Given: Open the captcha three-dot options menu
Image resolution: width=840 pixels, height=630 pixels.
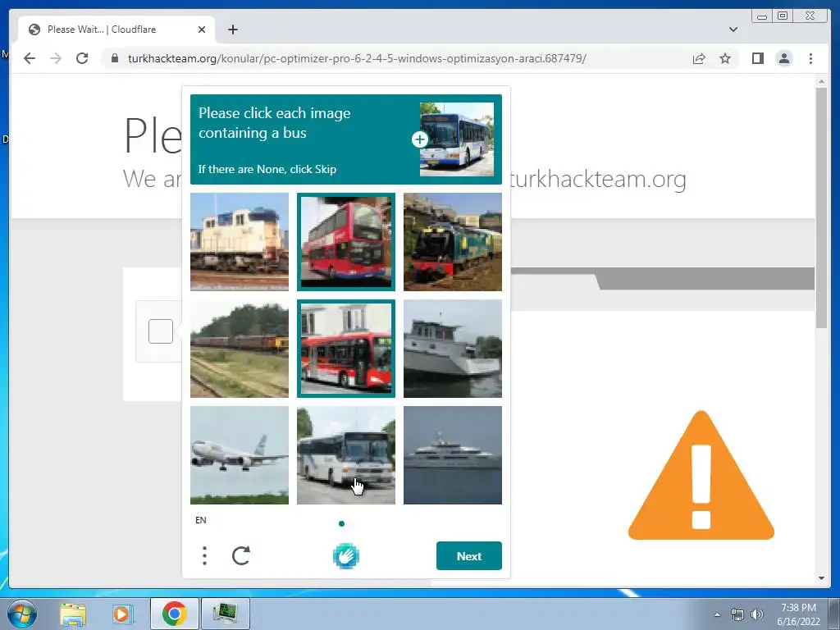Looking at the screenshot, I should [204, 555].
